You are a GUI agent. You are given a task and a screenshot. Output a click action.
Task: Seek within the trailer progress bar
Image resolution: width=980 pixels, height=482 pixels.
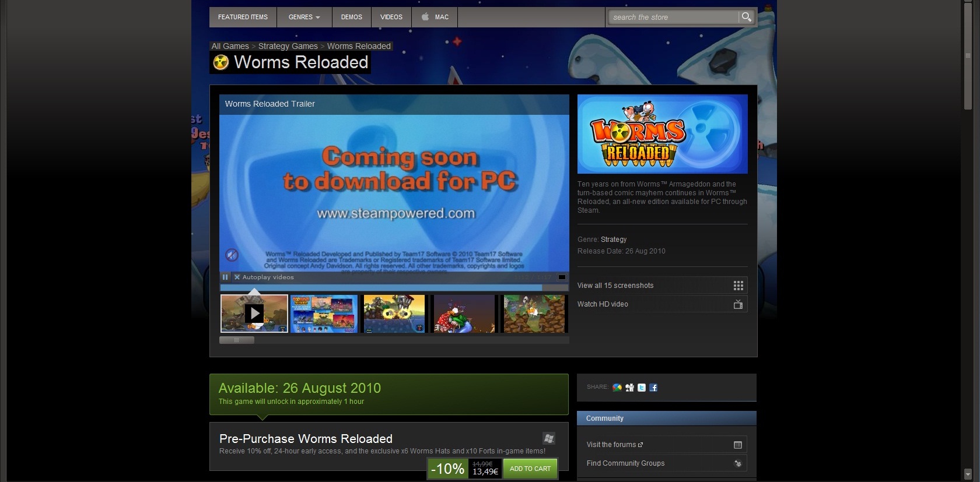(x=394, y=287)
